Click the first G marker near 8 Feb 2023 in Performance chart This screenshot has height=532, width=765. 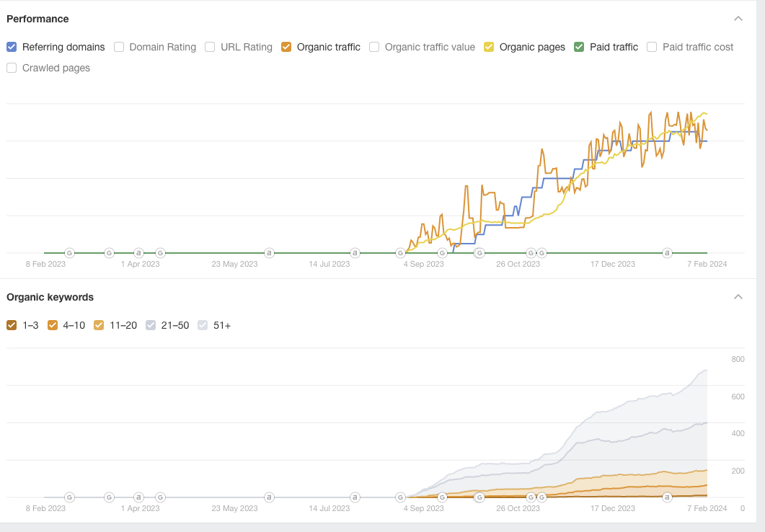(x=70, y=253)
